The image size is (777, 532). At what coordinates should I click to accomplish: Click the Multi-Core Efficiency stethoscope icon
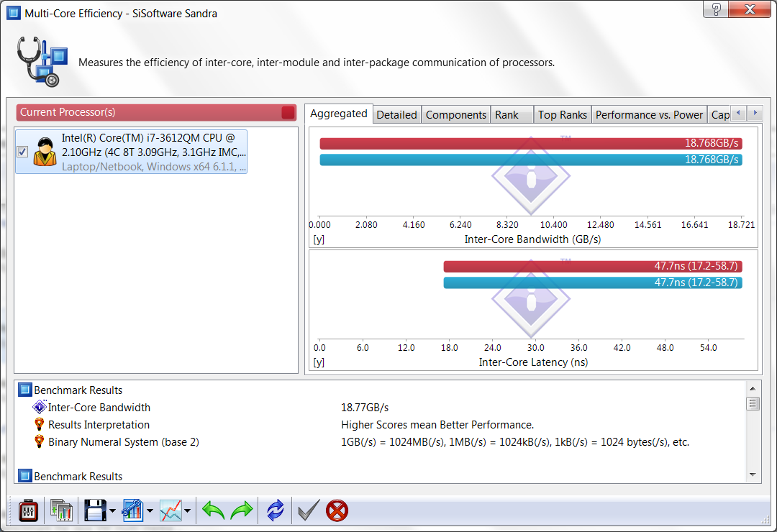42,62
